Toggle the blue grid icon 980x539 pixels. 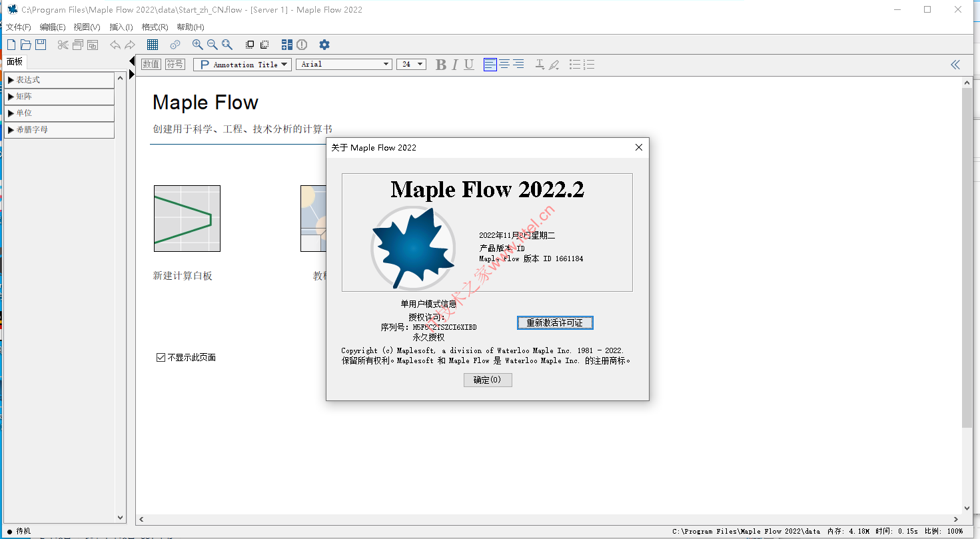click(153, 45)
